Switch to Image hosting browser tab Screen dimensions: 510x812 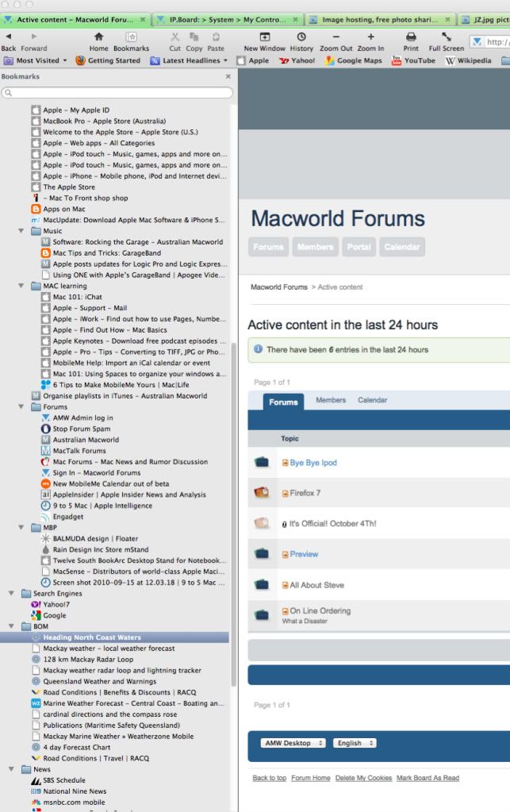(379, 20)
